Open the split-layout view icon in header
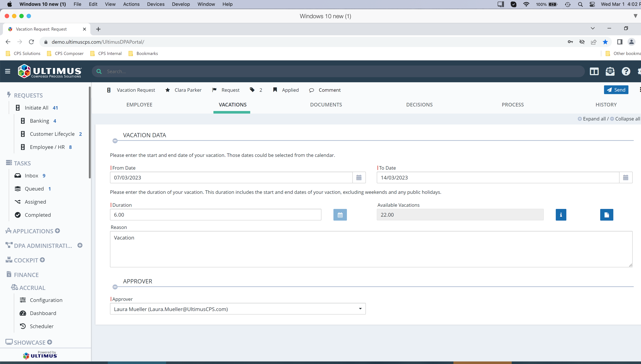The image size is (641, 364). (x=594, y=72)
